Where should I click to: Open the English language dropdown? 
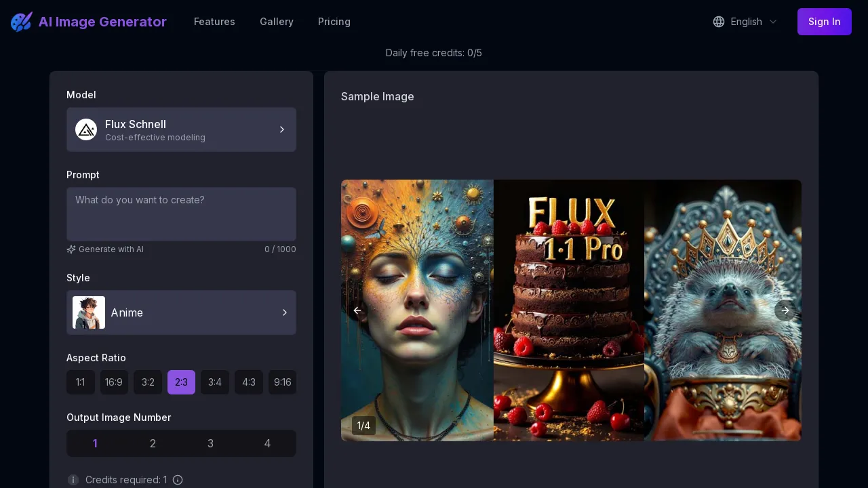pos(745,22)
